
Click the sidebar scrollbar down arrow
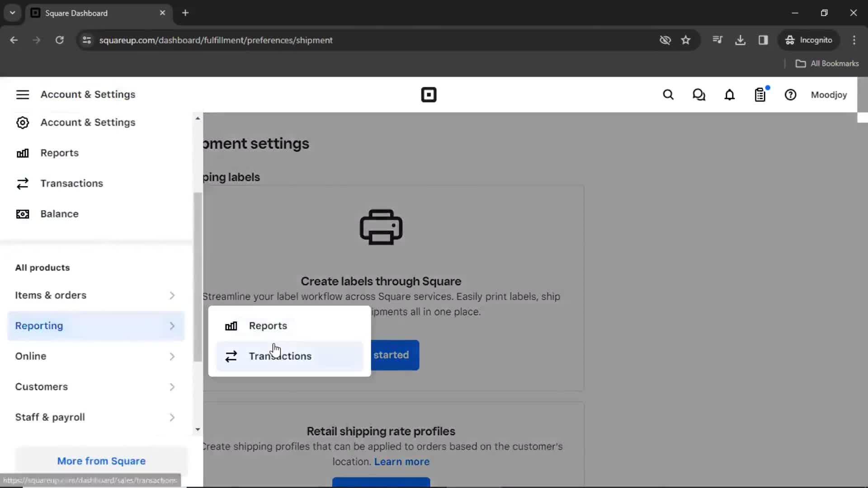tap(198, 430)
